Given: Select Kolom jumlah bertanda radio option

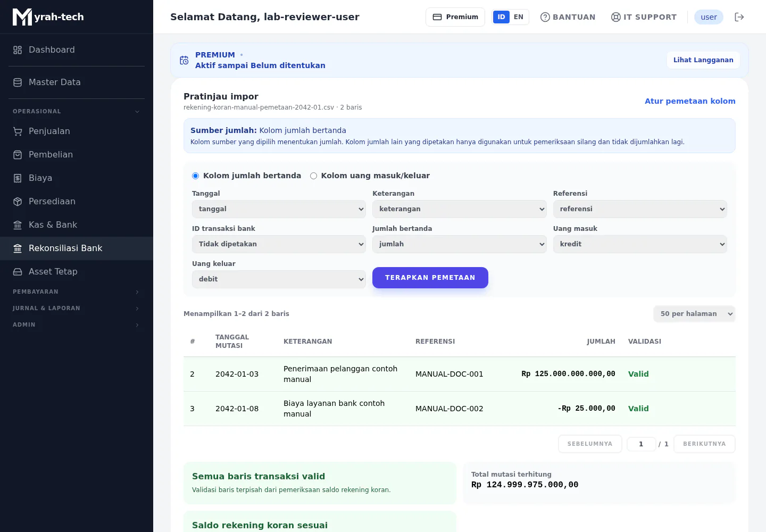Looking at the screenshot, I should pos(195,176).
